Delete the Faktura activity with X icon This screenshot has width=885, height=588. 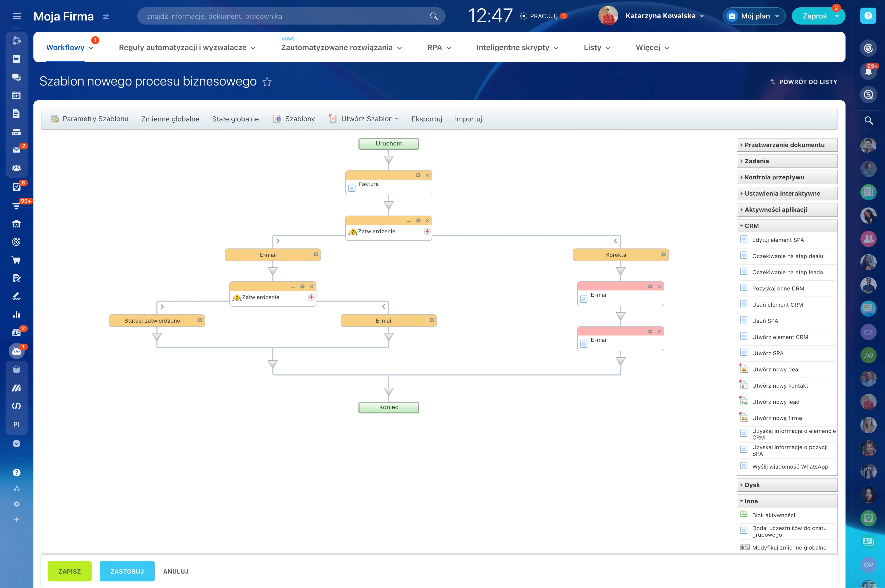[427, 175]
